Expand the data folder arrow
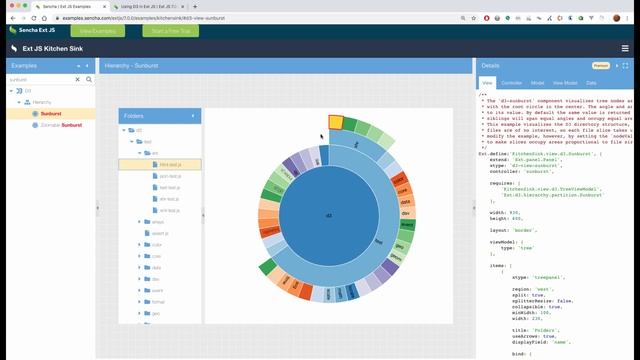 (x=140, y=267)
